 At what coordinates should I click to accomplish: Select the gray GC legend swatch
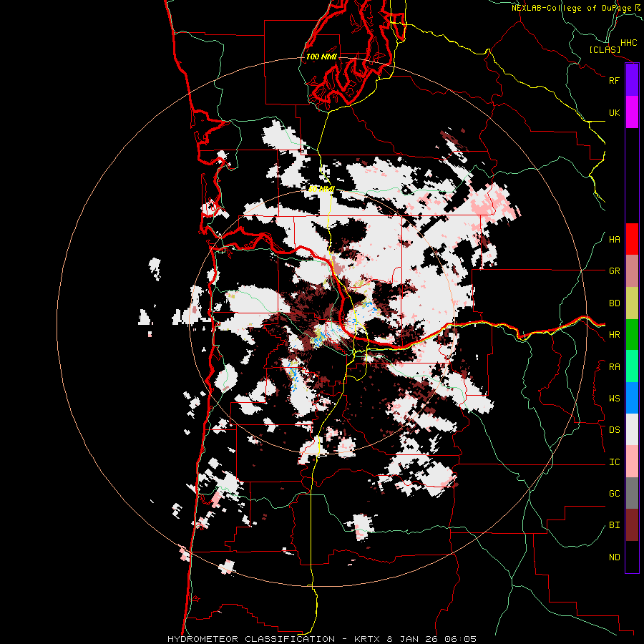pos(632,493)
